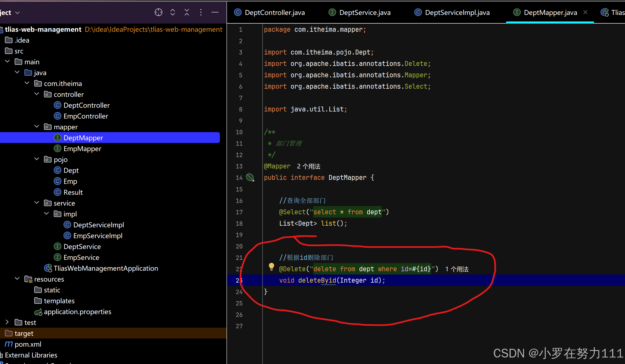Click the '1 个用法' usages hint after @Delete
Screen dimensions: 625x364
tap(457, 269)
